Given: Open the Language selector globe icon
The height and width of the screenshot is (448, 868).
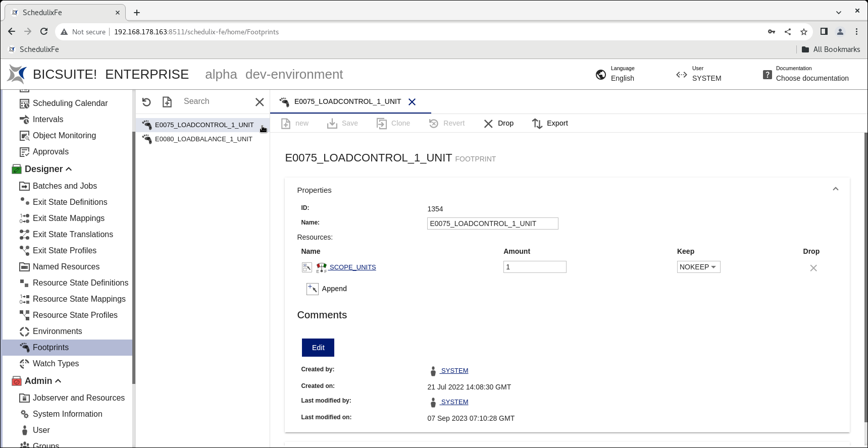Looking at the screenshot, I should [x=601, y=75].
